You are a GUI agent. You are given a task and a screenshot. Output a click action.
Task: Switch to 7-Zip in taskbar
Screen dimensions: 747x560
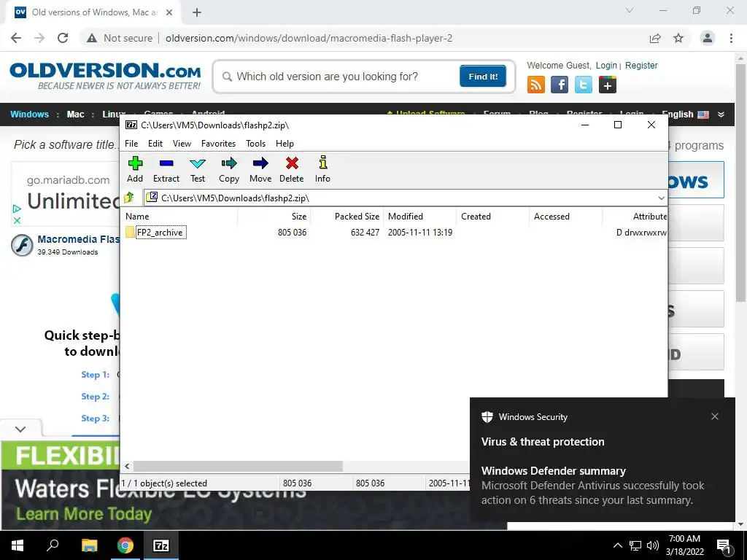(161, 545)
